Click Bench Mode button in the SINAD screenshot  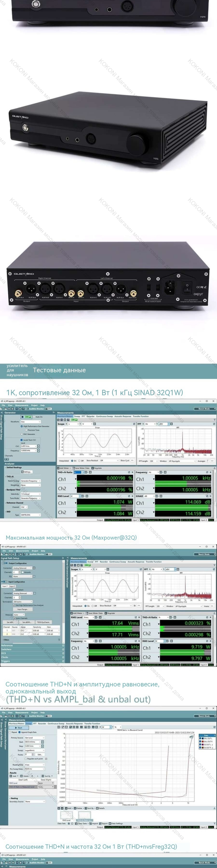coord(204,408)
